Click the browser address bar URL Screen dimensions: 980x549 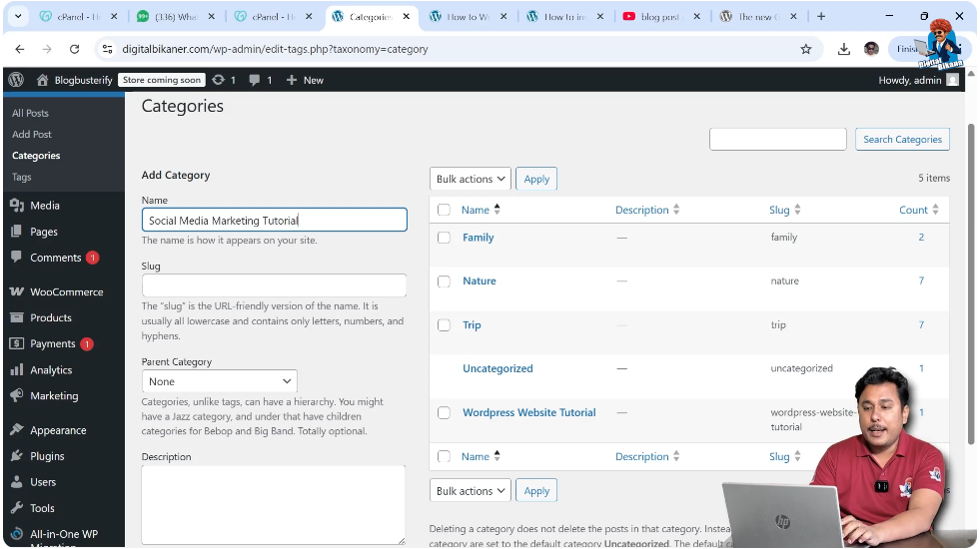tap(275, 49)
